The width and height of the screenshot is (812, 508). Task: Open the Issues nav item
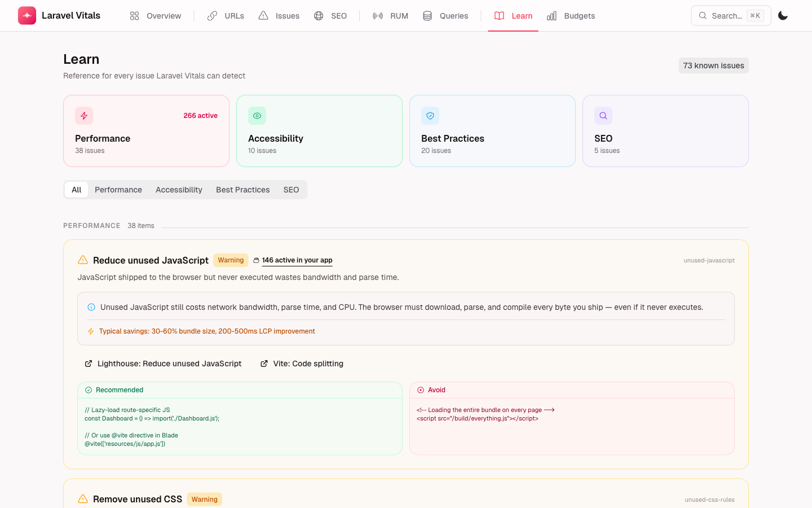coord(279,16)
